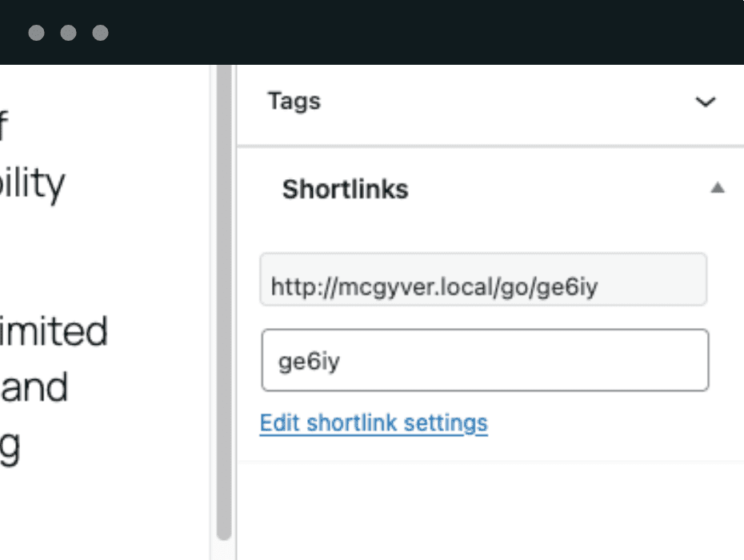The image size is (744, 560).
Task: Click empty sidebar area below Shortlinks panel
Action: point(490,512)
